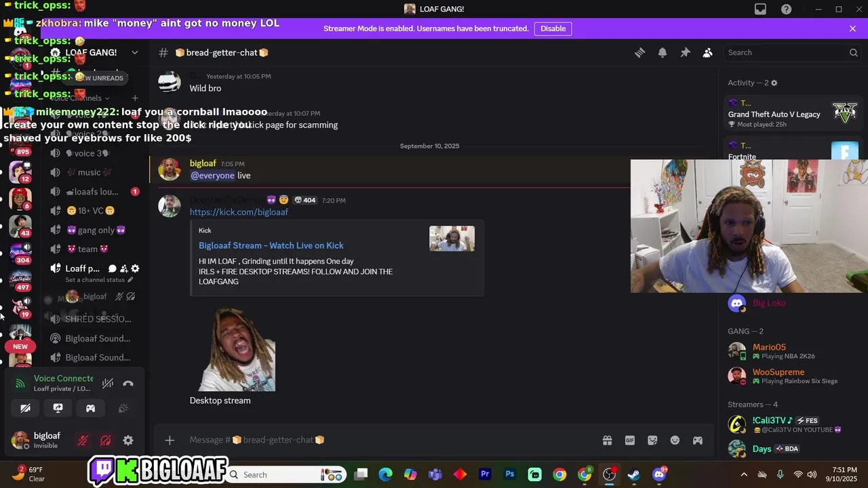Turn on camera in voice panel

tap(25, 408)
